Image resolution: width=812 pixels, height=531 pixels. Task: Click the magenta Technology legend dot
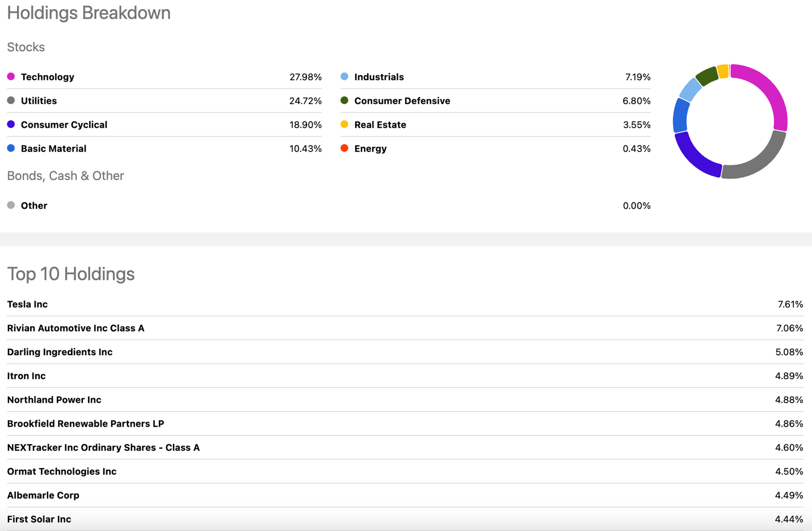(11, 77)
